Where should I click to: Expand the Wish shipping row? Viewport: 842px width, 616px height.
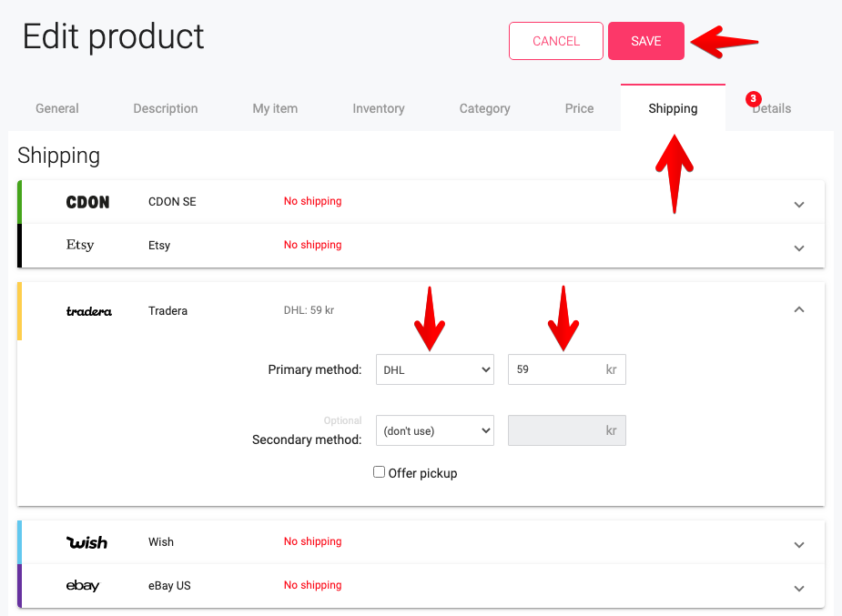(x=799, y=545)
